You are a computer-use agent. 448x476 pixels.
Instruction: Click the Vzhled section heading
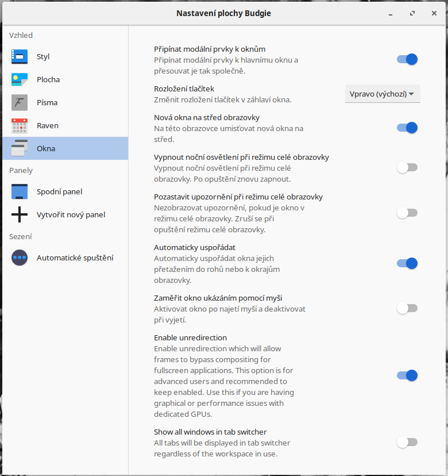[x=21, y=35]
